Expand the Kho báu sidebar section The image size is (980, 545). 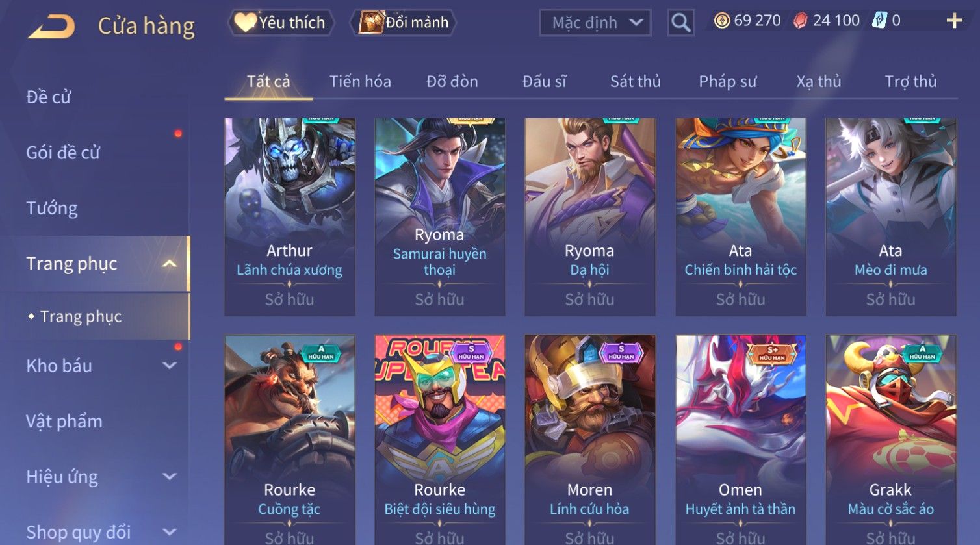click(170, 366)
